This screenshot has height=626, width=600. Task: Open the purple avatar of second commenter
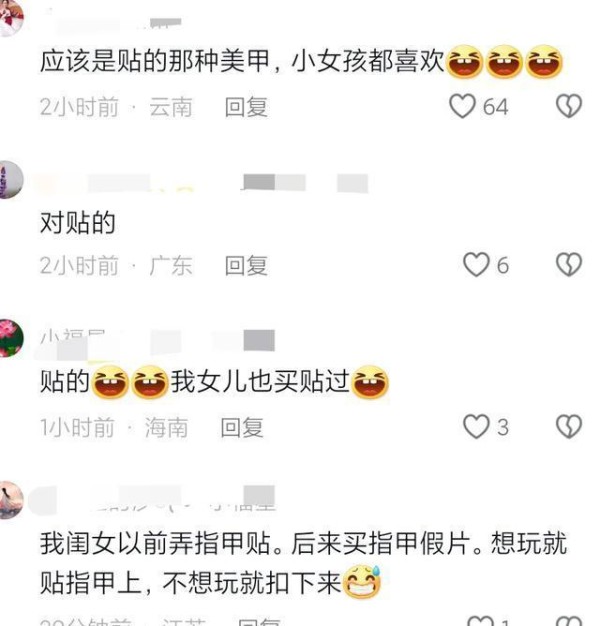point(10,180)
